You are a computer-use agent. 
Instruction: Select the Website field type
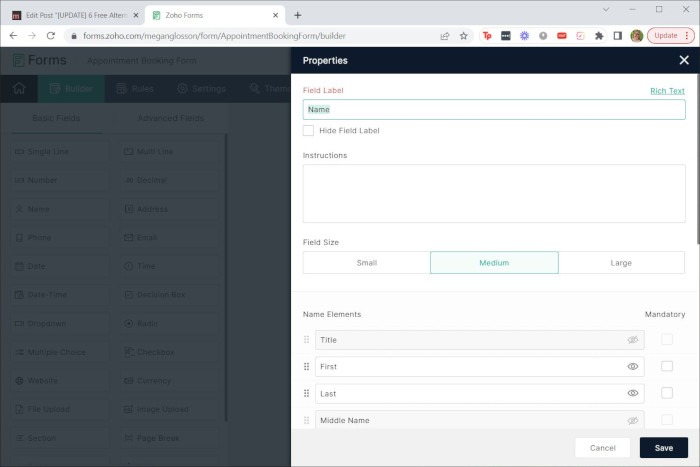(x=59, y=381)
